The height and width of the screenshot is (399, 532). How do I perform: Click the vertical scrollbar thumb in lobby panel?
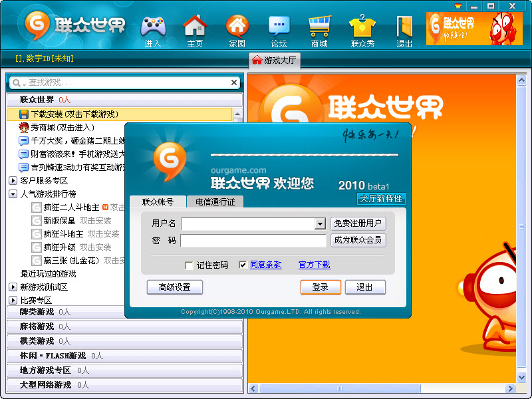pyautogui.click(x=521, y=226)
